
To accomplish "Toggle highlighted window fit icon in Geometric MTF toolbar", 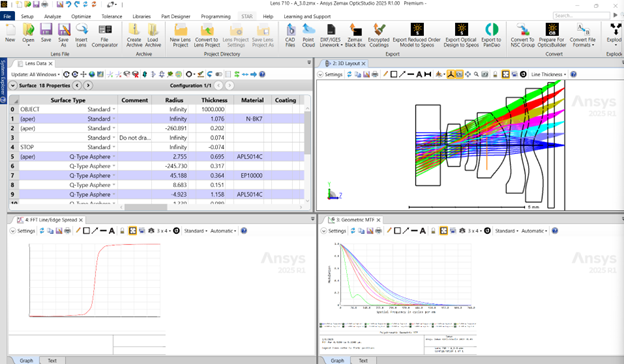I will point(443,231).
